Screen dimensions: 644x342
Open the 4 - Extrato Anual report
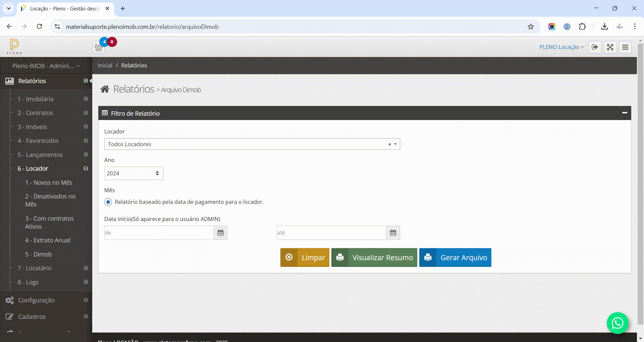coord(48,240)
